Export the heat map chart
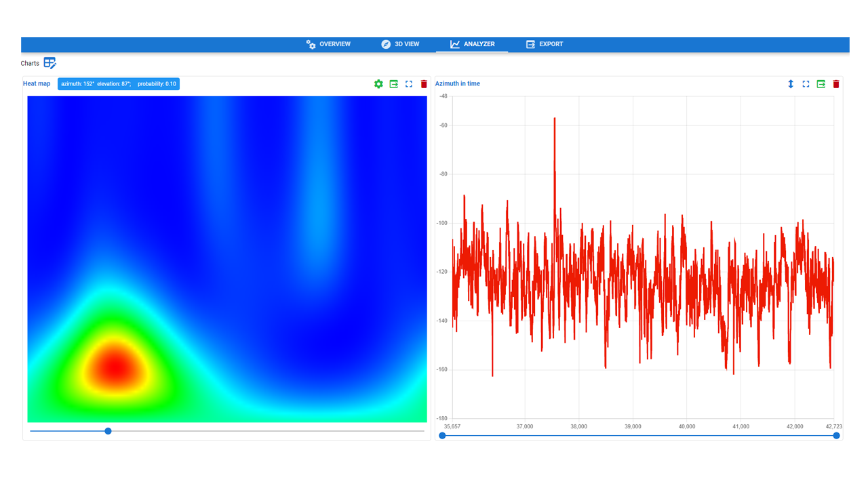This screenshot has width=868, height=488. point(394,84)
